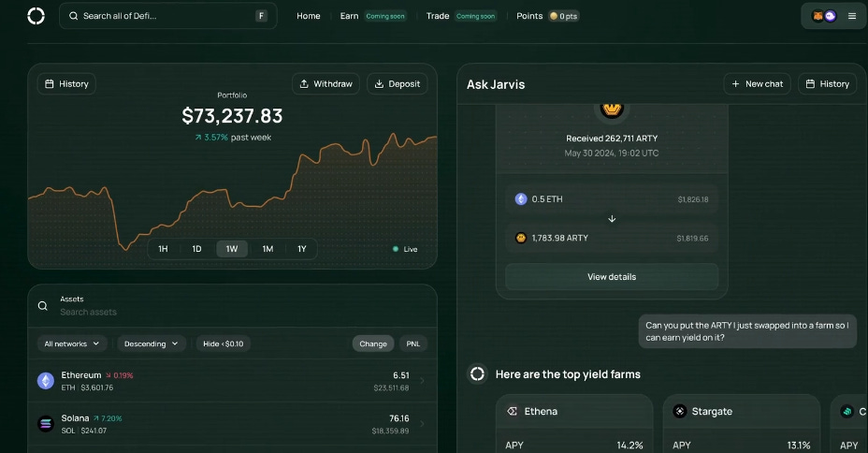This screenshot has width=868, height=453.
Task: Click the Received 262,711 ARTY text
Action: coord(612,139)
